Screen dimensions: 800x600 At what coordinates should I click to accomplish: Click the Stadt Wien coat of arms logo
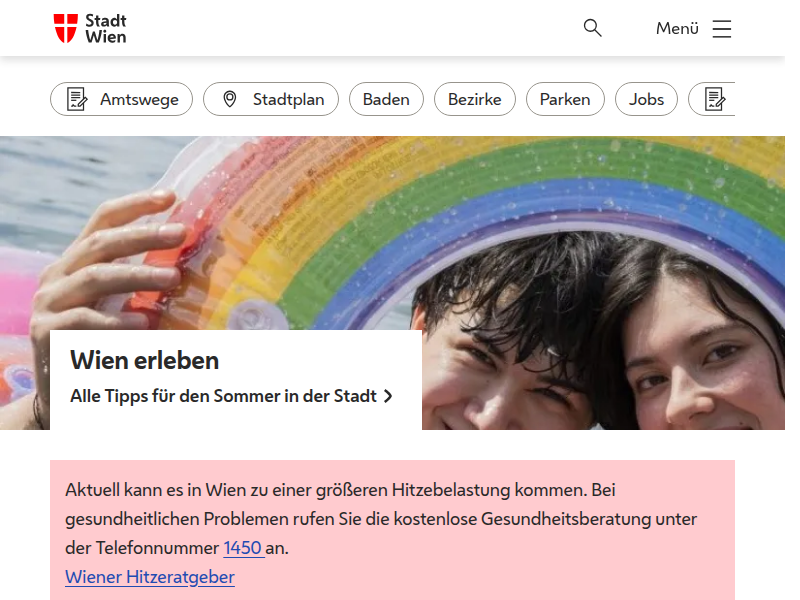click(65, 28)
